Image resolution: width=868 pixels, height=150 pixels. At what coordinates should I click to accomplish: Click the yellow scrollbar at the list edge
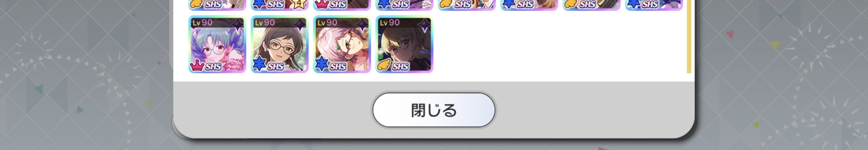click(x=689, y=36)
